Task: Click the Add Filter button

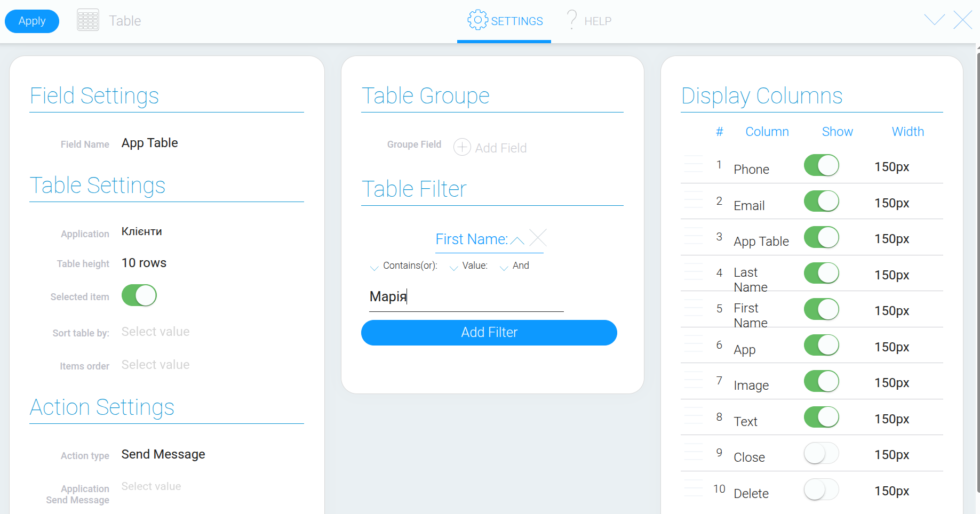Action: tap(489, 333)
